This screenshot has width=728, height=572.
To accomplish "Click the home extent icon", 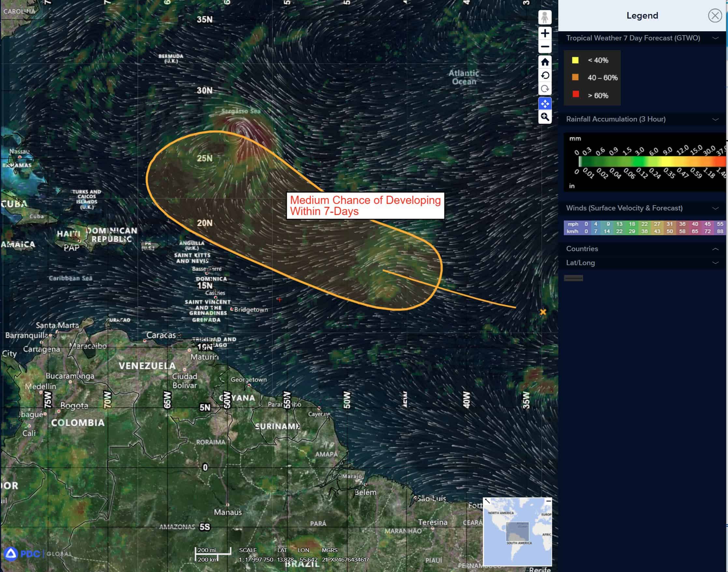I will click(545, 62).
